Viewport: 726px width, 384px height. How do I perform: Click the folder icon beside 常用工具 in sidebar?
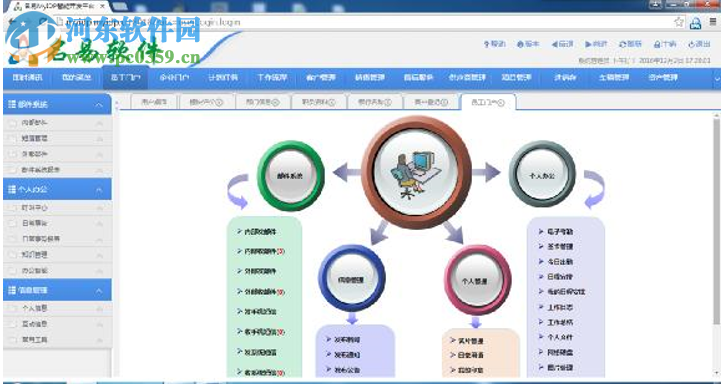13,340
